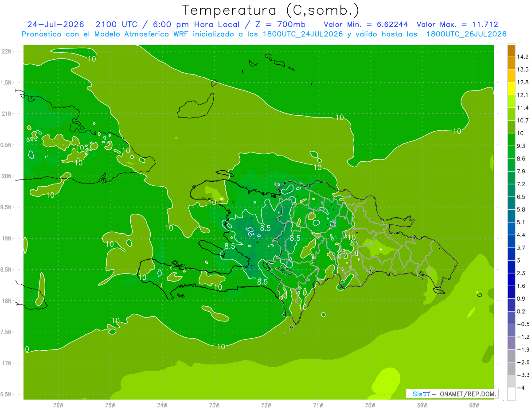Click colorbar value "5.8"
This screenshot has width=532, height=411.
click(521, 209)
